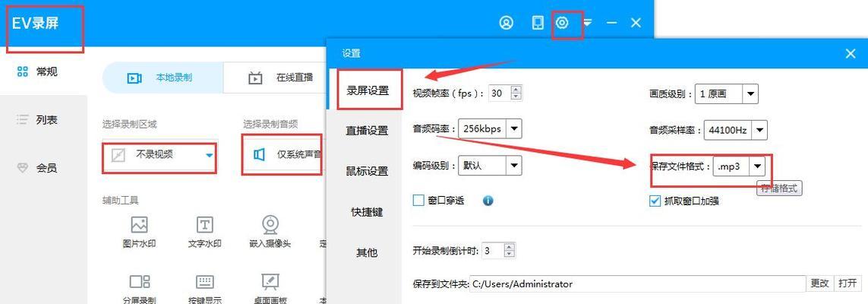Image resolution: width=868 pixels, height=304 pixels.
Task: Expand the 音频采样率 44100Hz dropdown
Action: [x=759, y=130]
